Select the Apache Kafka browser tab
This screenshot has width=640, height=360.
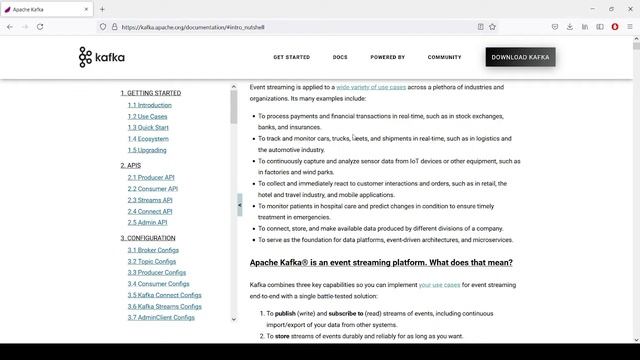click(47, 9)
